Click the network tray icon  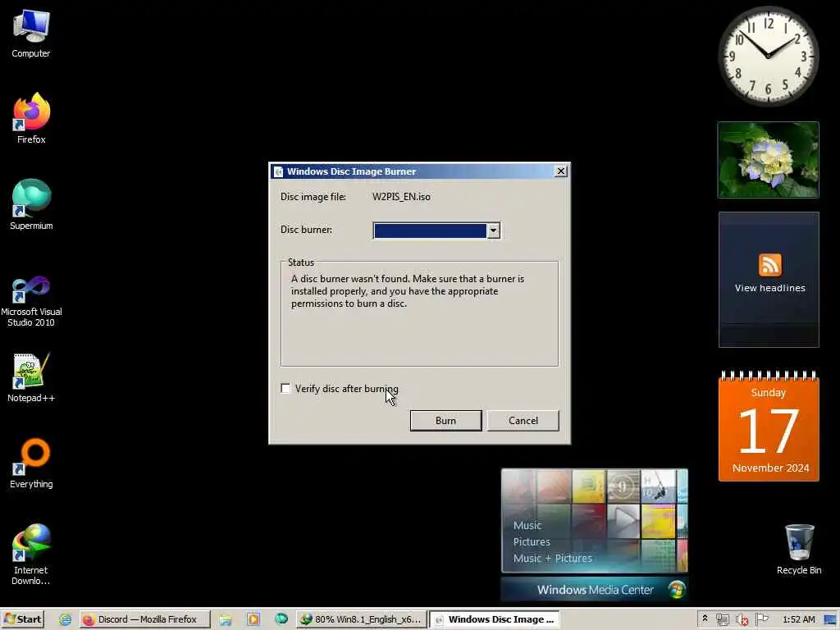pos(722,619)
